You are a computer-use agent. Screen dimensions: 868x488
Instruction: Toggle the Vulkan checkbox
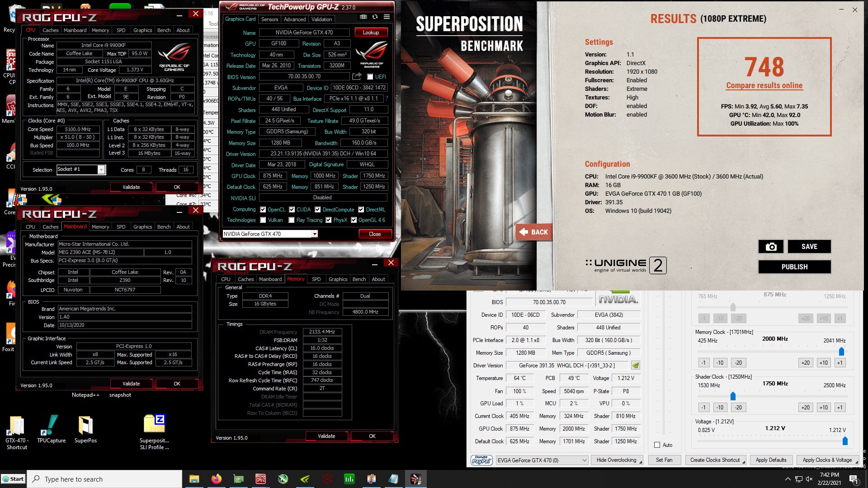(263, 220)
